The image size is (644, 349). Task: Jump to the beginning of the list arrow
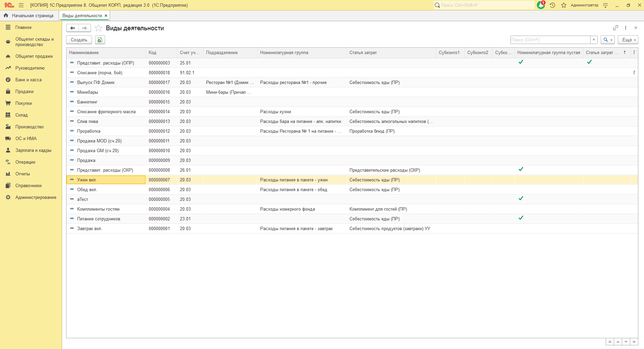[x=610, y=342]
